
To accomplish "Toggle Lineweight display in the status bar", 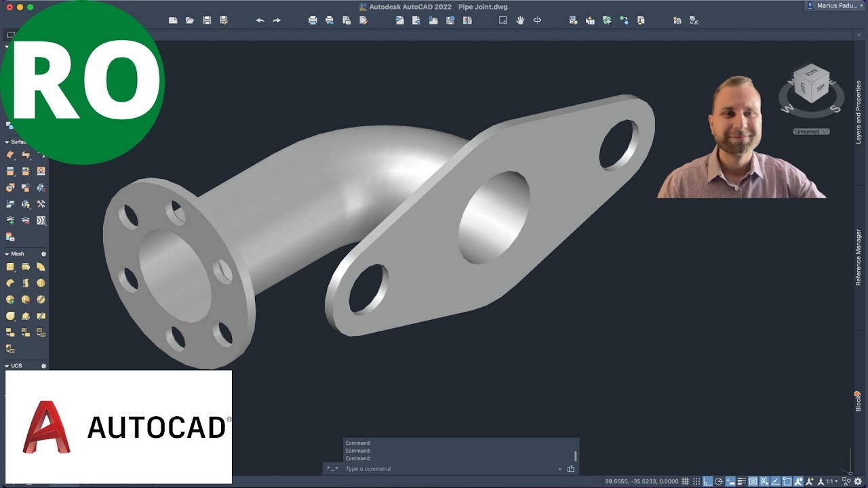I will click(742, 481).
